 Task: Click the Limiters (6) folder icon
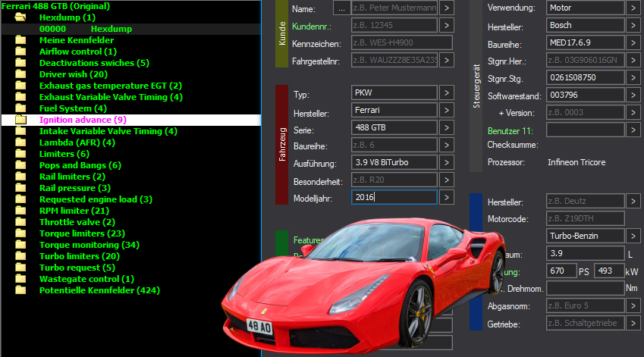[x=20, y=154]
